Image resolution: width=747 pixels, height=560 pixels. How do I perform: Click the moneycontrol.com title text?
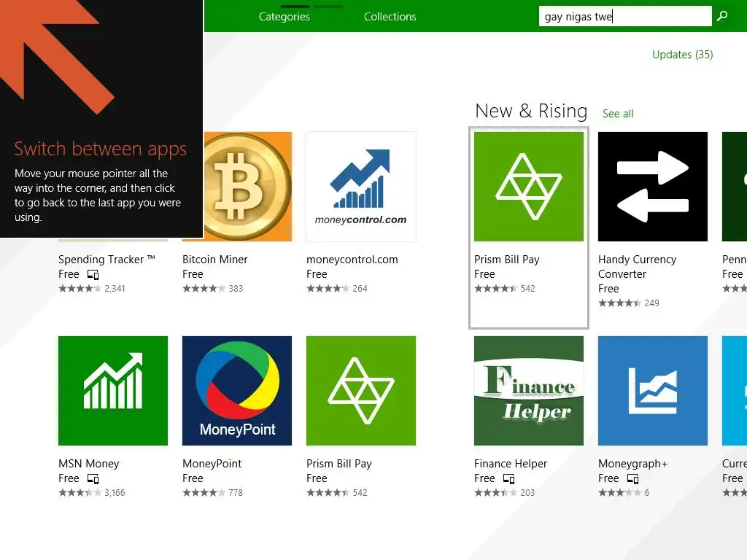pos(352,260)
